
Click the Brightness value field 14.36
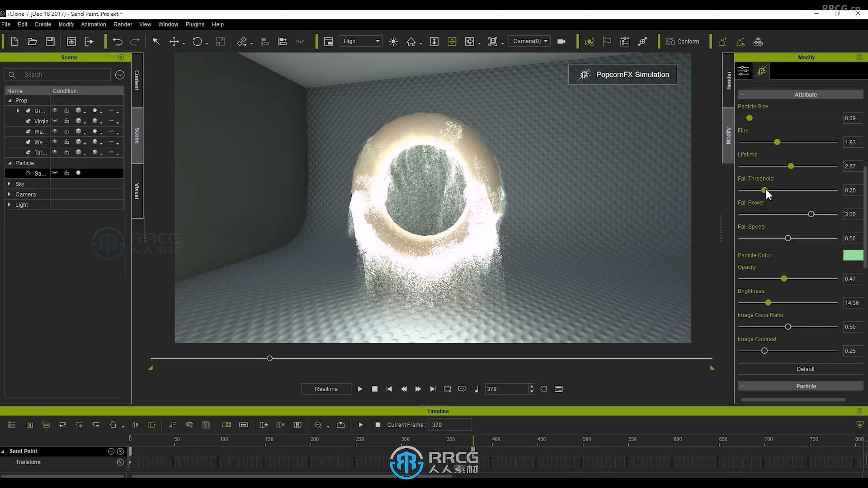coord(853,303)
